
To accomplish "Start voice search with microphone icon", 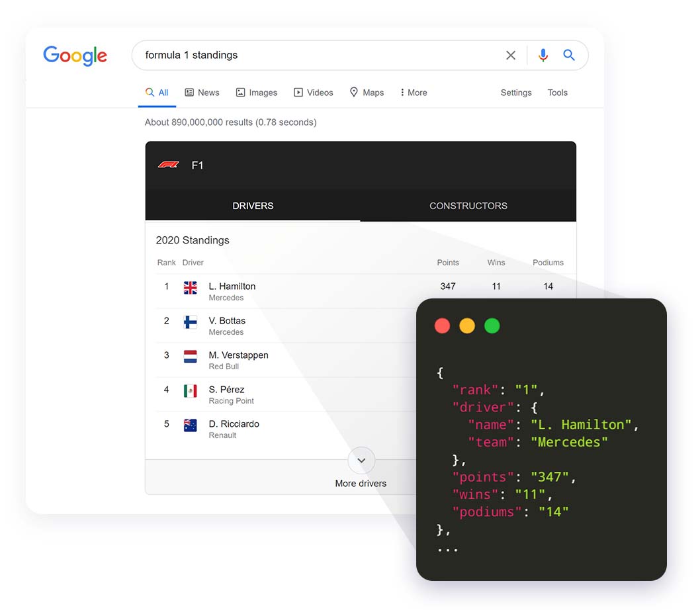I will click(x=543, y=56).
